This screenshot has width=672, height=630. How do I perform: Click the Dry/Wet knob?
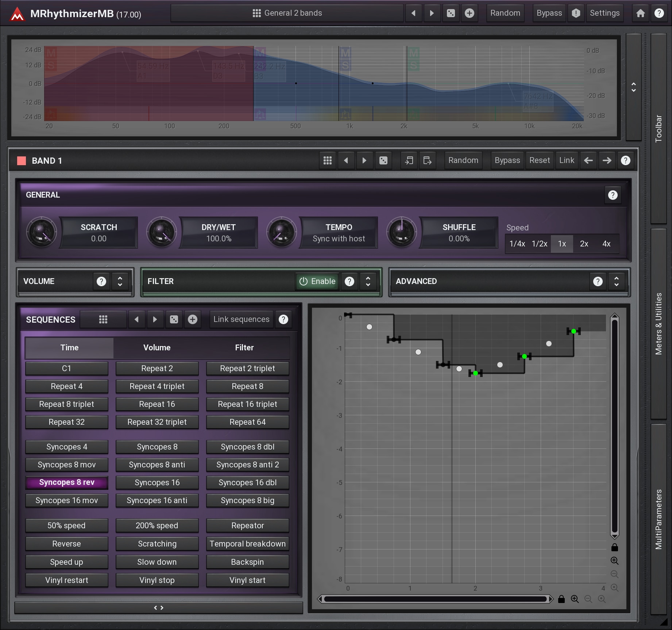tap(161, 232)
